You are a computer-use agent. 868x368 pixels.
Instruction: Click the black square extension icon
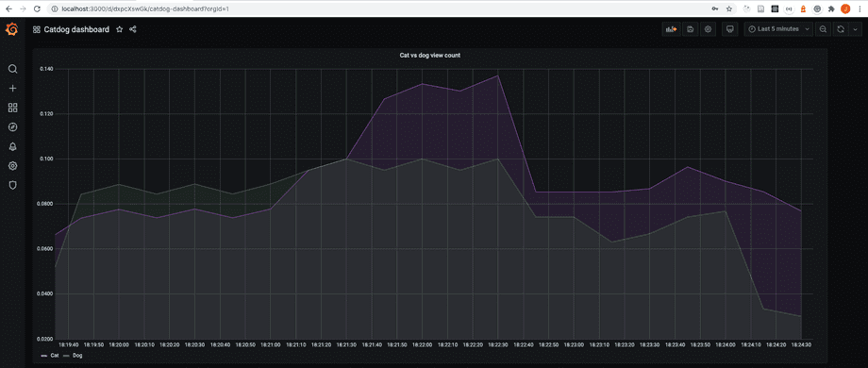(x=775, y=8)
